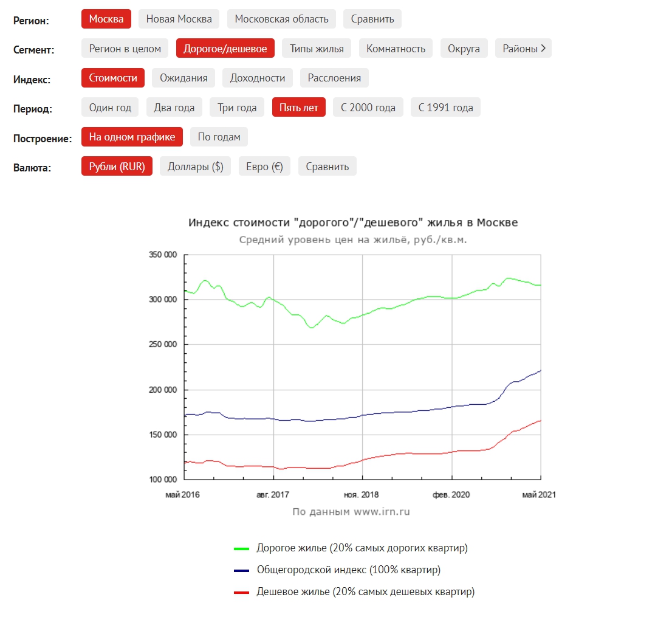Set period to Один год

(x=110, y=108)
